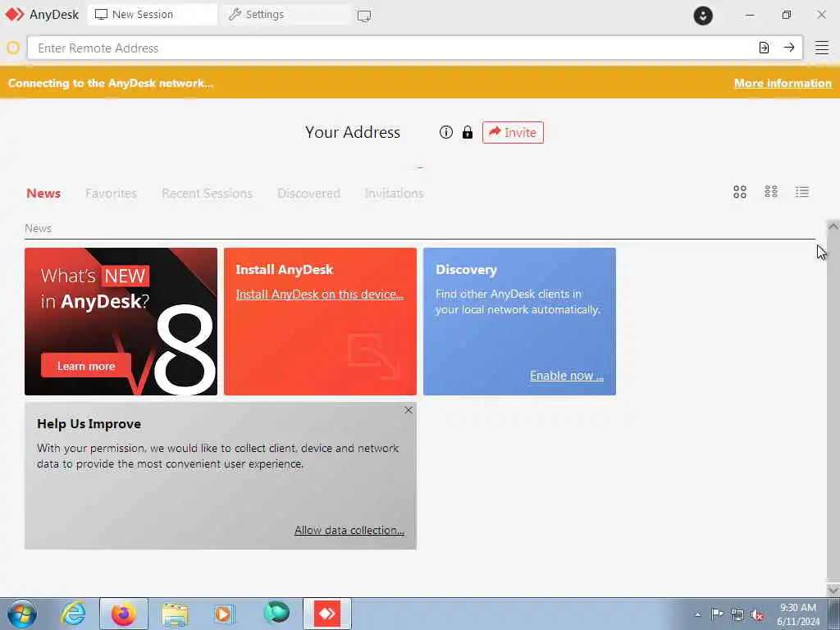The image size is (840, 630).
Task: Switch to small tiles view
Action: [x=771, y=192]
